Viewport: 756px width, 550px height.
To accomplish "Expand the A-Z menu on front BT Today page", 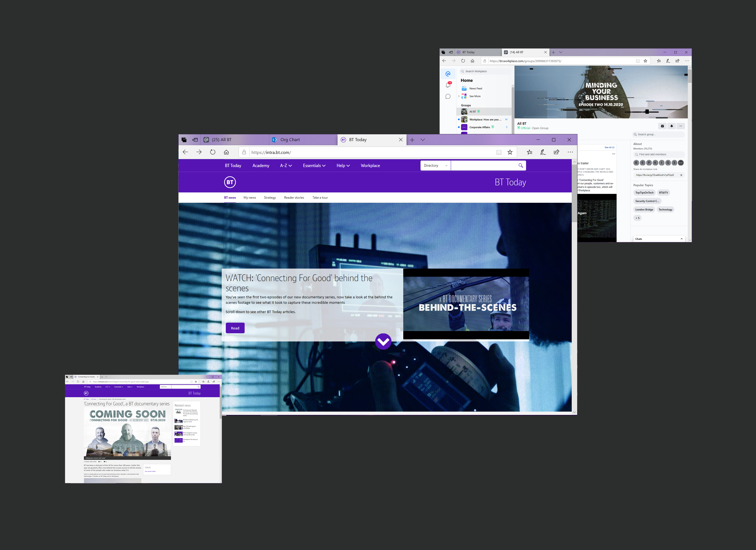I will (286, 166).
